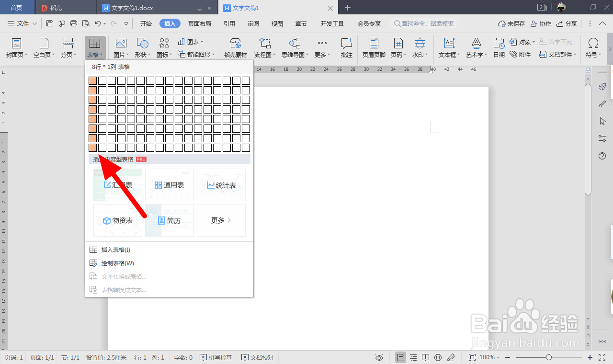Image resolution: width=613 pixels, height=364 pixels.
Task: Click the Share (分享) button
Action: [x=567, y=23]
